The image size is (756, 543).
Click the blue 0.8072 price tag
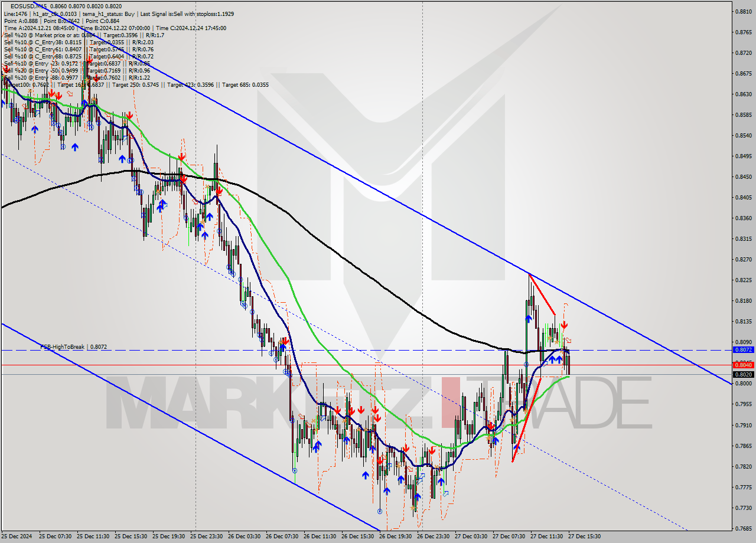pos(742,349)
